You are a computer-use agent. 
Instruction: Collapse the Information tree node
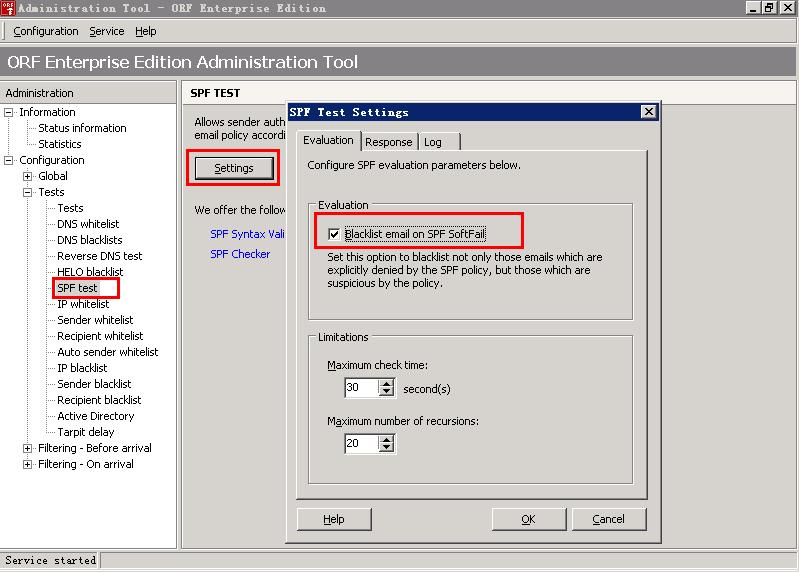point(9,112)
